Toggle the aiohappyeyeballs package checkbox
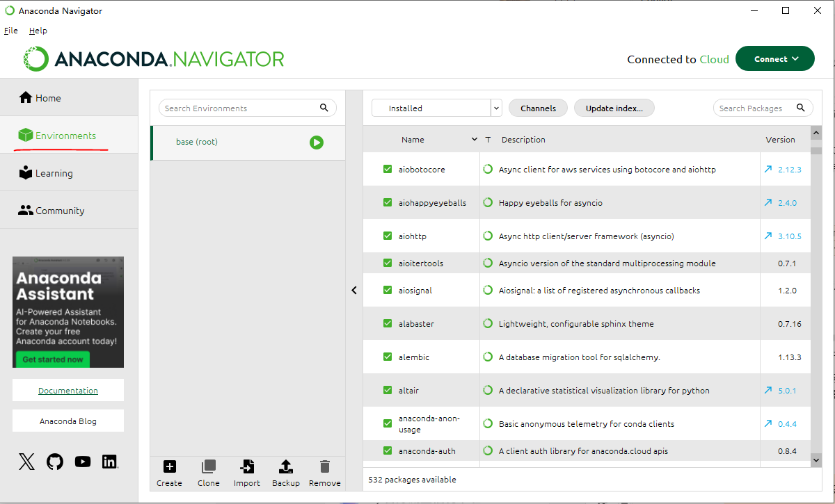Image resolution: width=835 pixels, height=504 pixels. [x=388, y=202]
